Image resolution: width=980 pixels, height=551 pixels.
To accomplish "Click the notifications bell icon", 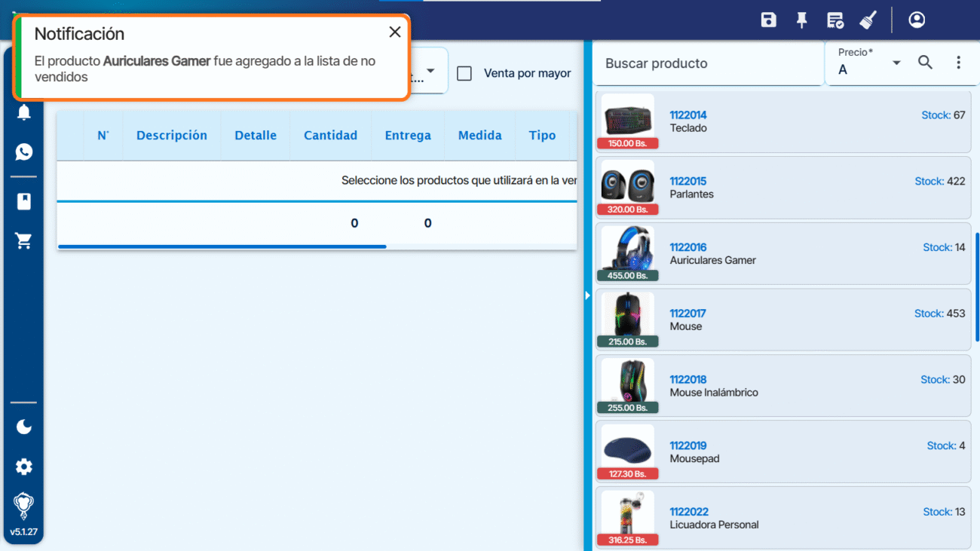I will (x=24, y=113).
